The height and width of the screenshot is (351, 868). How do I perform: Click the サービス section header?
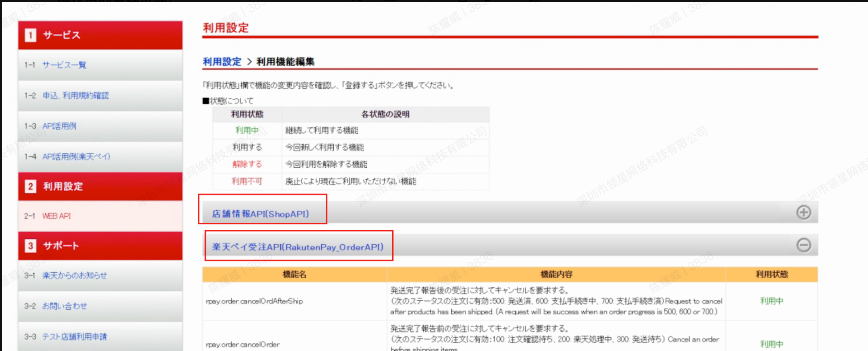(100, 35)
